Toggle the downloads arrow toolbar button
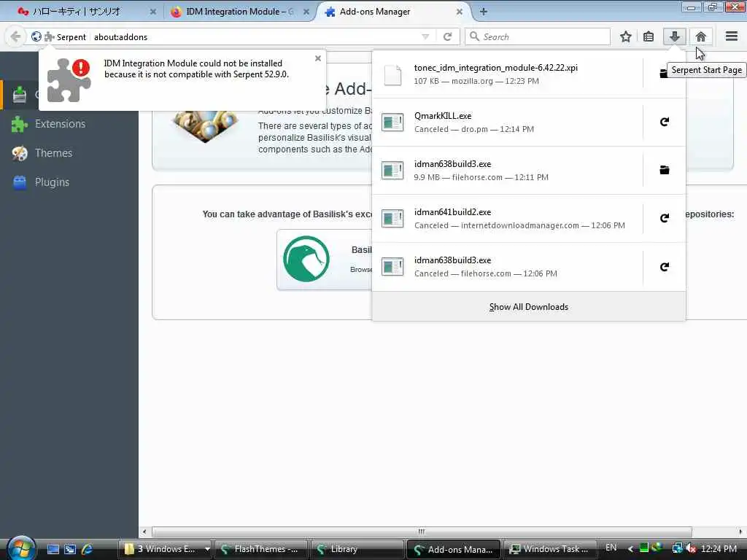The image size is (747, 560). (x=674, y=36)
